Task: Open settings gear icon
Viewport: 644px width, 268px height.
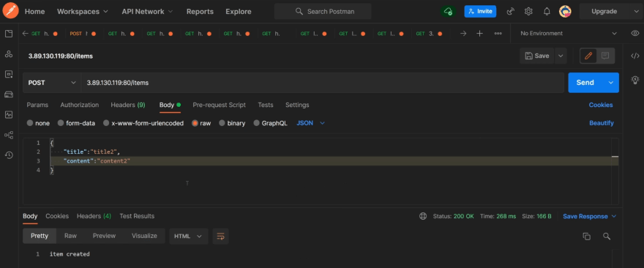Action: pos(528,12)
